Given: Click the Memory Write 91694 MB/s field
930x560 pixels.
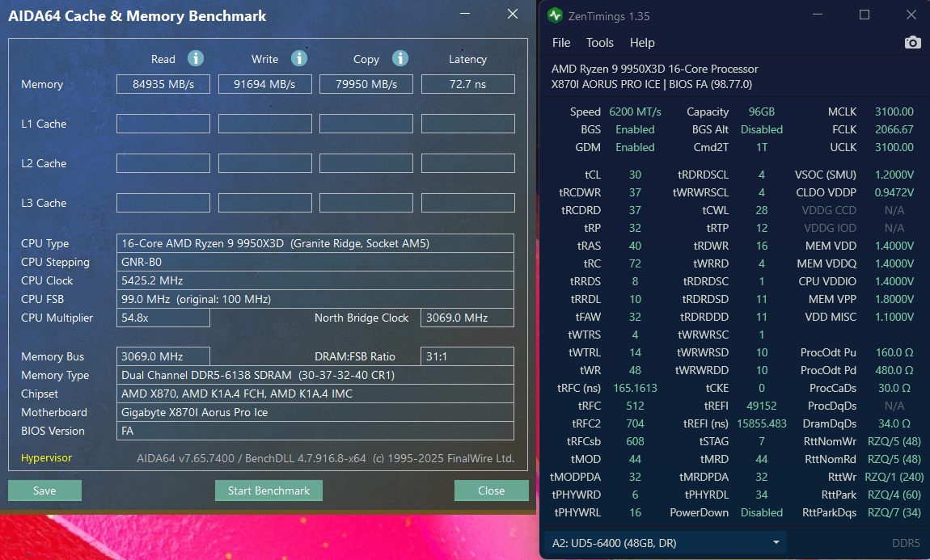Looking at the screenshot, I should tap(264, 84).
